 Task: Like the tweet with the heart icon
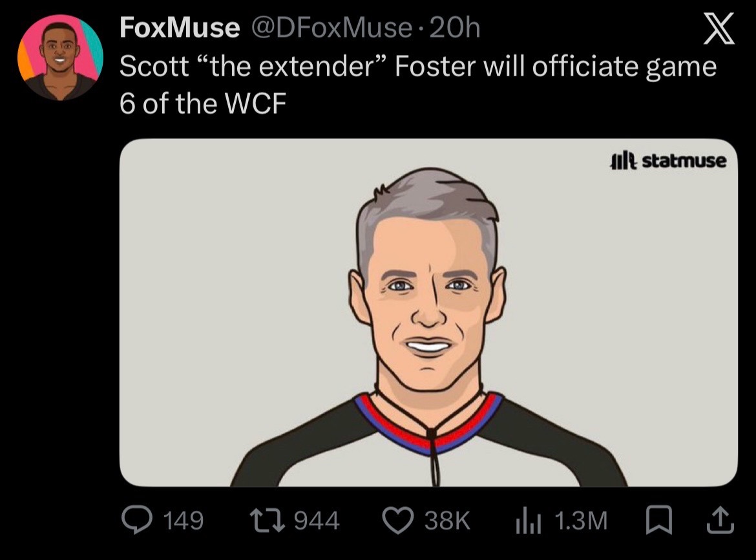(x=398, y=521)
